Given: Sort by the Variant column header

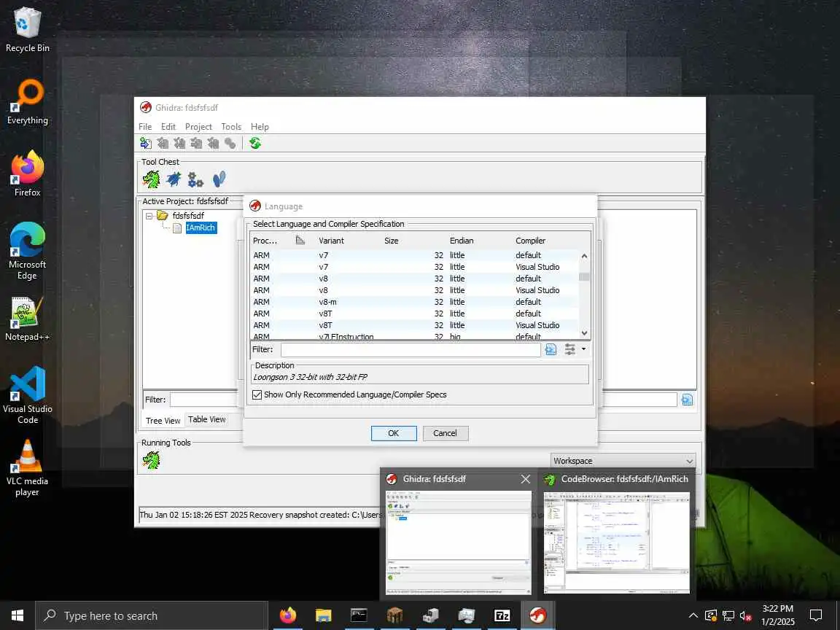Looking at the screenshot, I should pyautogui.click(x=331, y=241).
